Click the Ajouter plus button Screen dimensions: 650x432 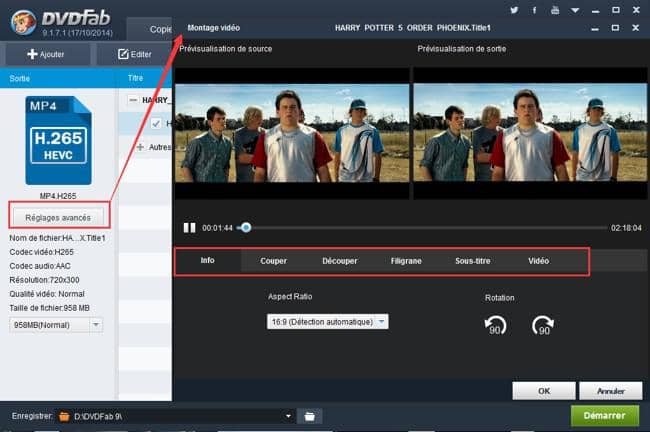pyautogui.click(x=46, y=54)
